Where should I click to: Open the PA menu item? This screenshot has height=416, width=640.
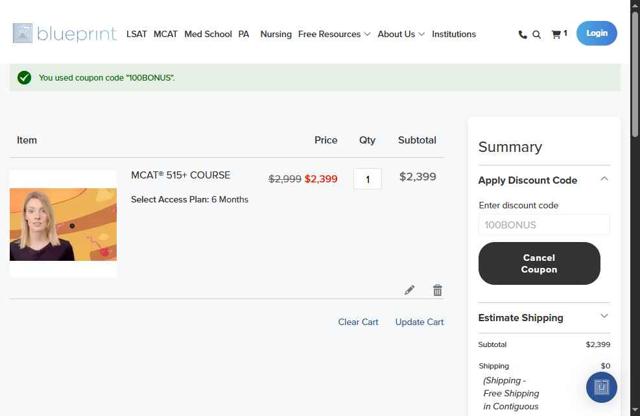[244, 34]
